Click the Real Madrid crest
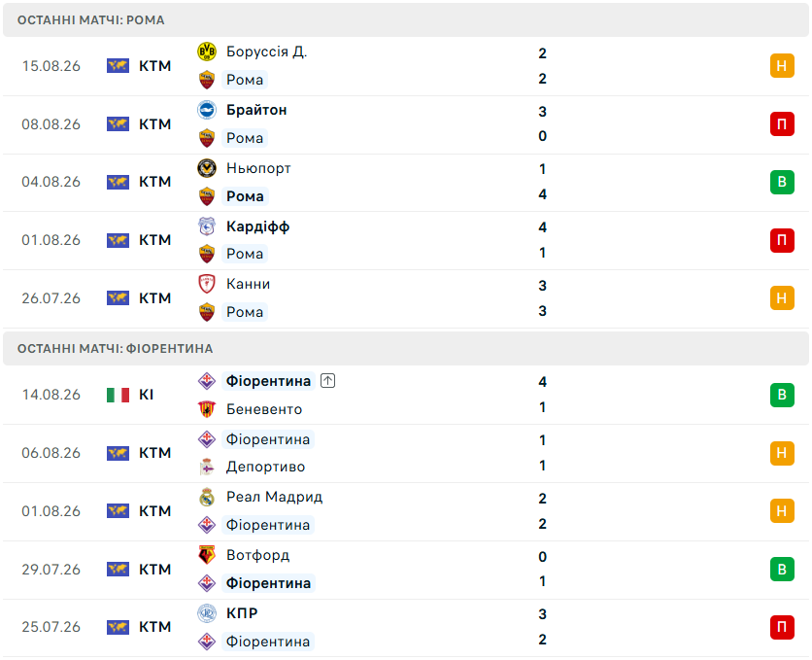Viewport: 812px width, 660px height. pyautogui.click(x=207, y=497)
